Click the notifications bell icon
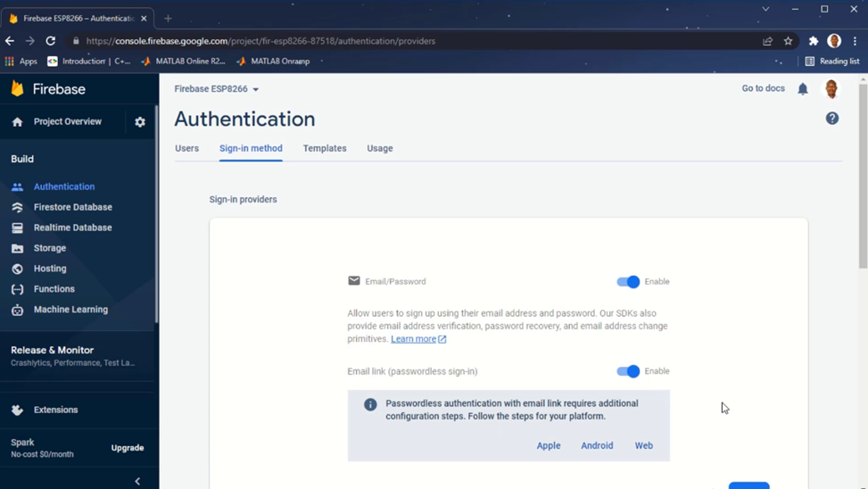The width and height of the screenshot is (868, 489). tap(803, 89)
